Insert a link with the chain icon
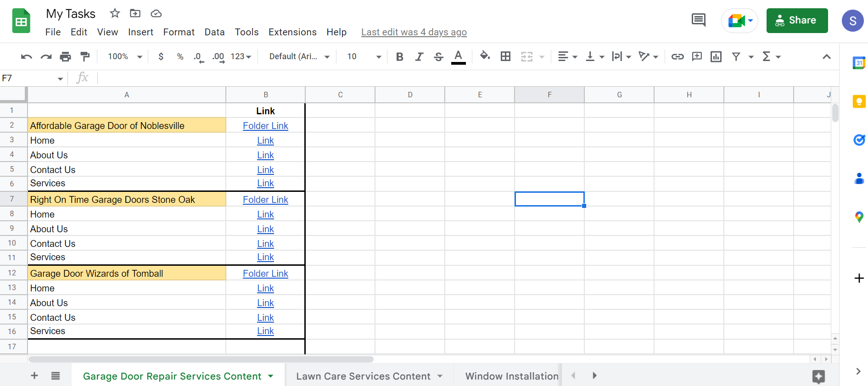 [678, 56]
